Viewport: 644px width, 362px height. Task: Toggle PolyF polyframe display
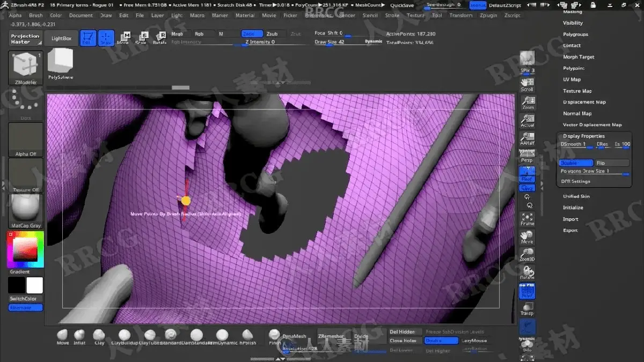tap(528, 291)
